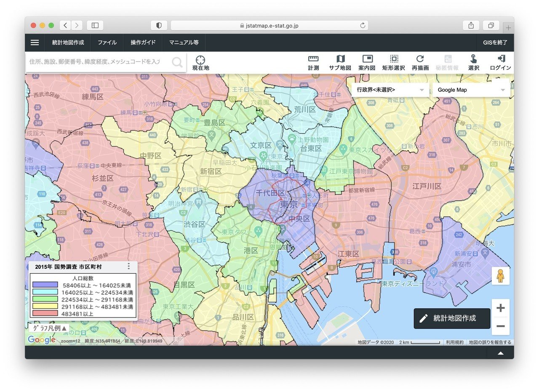Click the 練馬区 label on map

(x=93, y=97)
